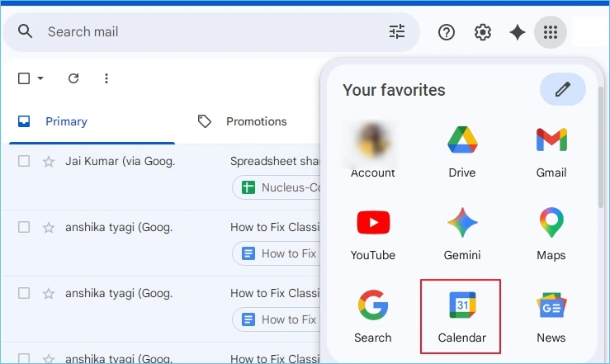
Task: Open the Spreadsheet shared email subject
Action: tap(275, 161)
